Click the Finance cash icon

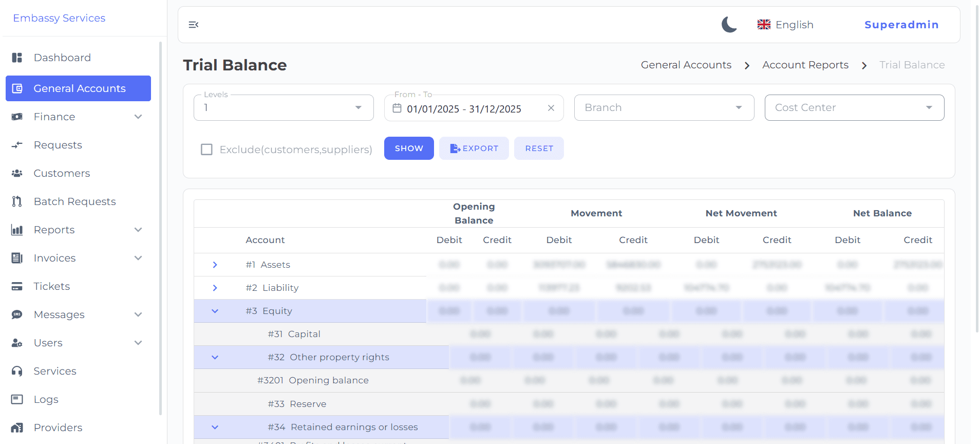pyautogui.click(x=17, y=117)
